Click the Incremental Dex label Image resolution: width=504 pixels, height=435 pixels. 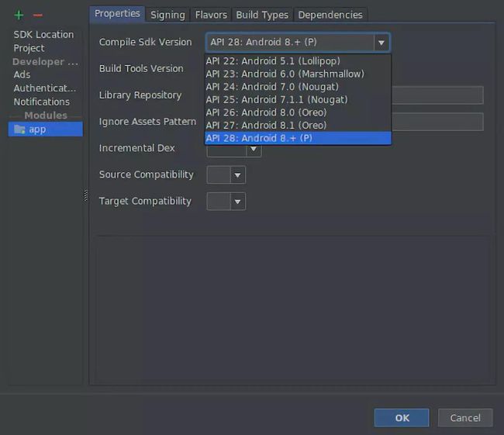click(137, 148)
